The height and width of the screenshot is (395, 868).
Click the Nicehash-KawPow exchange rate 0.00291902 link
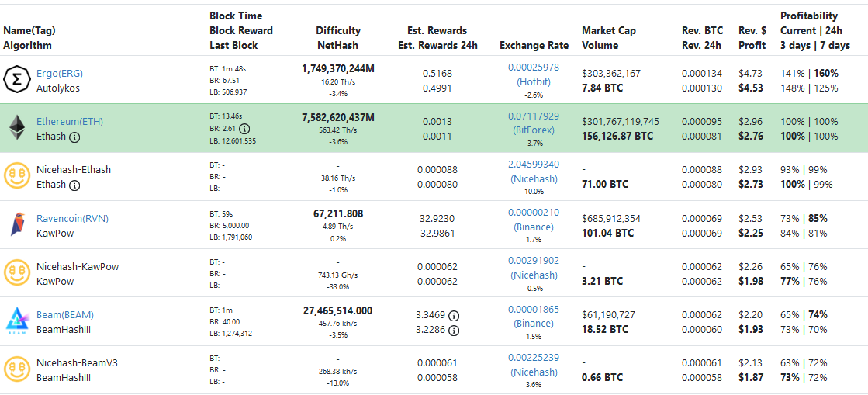pyautogui.click(x=534, y=261)
